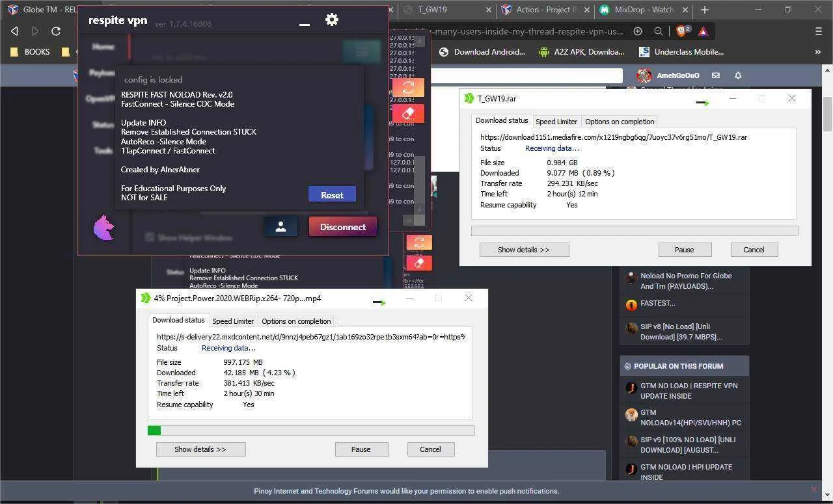Select Download status tab in T_GW19.rar dialog
The height and width of the screenshot is (504, 833).
[502, 120]
